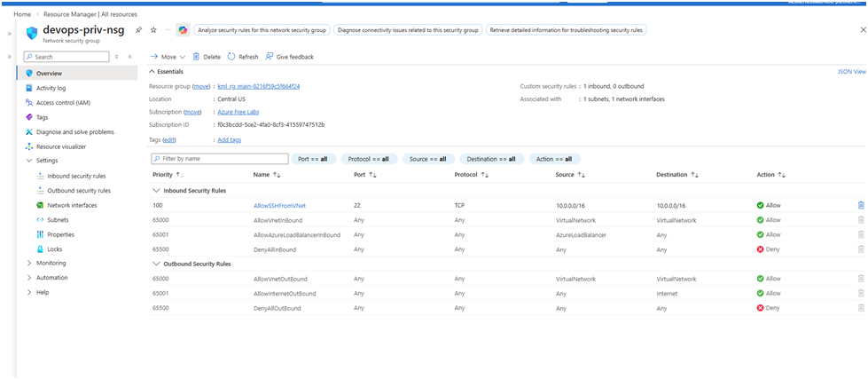Click Diagnose connectivity issues suggestion
Screen dimensions: 868x379
pyautogui.click(x=408, y=30)
